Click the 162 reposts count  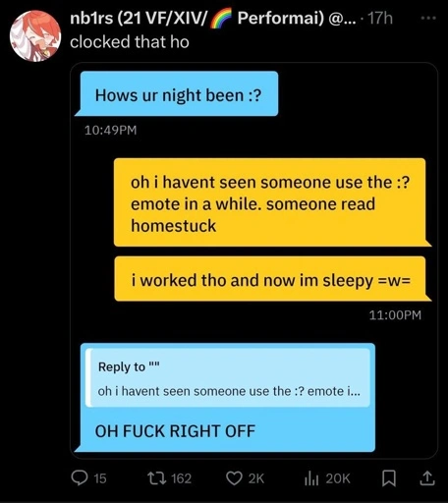tap(182, 478)
